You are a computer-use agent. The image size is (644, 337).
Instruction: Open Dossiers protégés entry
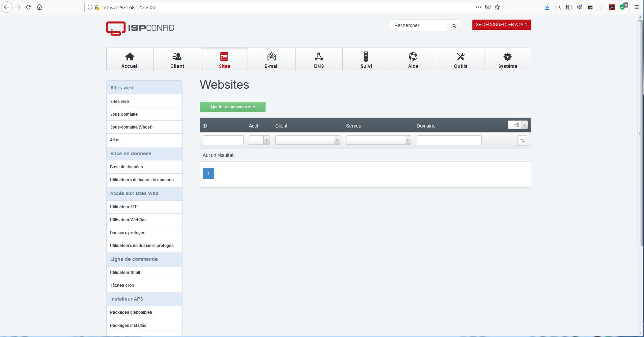[x=144, y=233]
